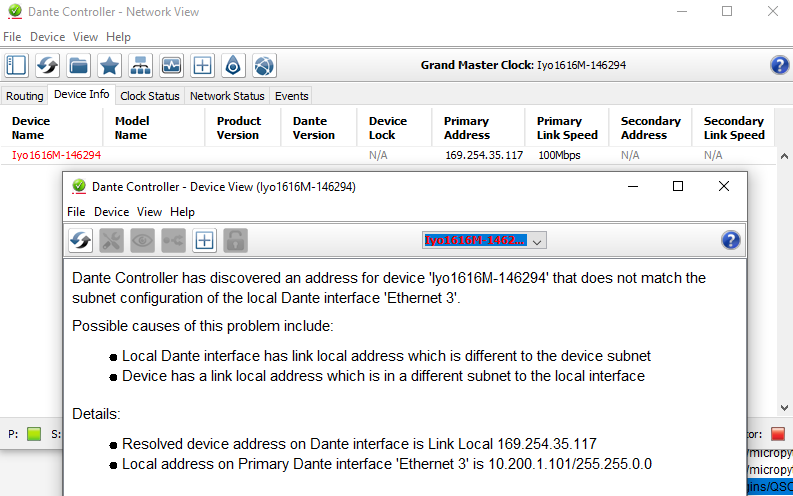Viewport: 793px width, 496px height.
Task: Click the refresh icon in Device View toolbar
Action: click(x=80, y=240)
